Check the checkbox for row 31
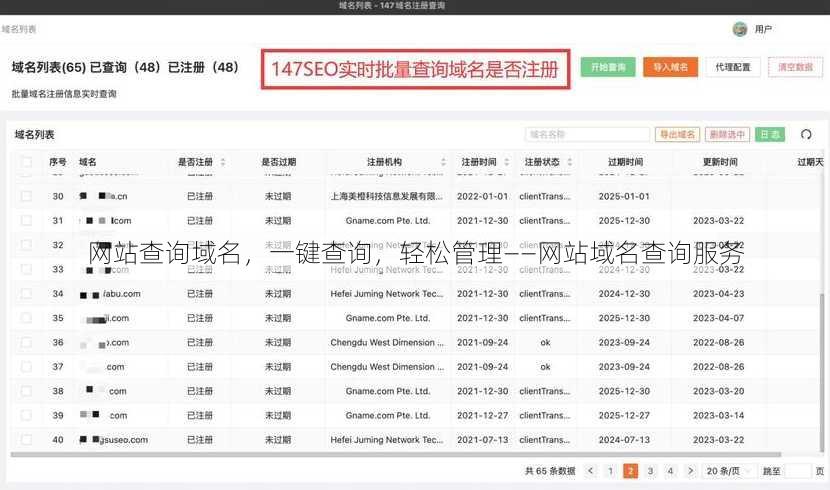The width and height of the screenshot is (830, 490). pyautogui.click(x=26, y=221)
